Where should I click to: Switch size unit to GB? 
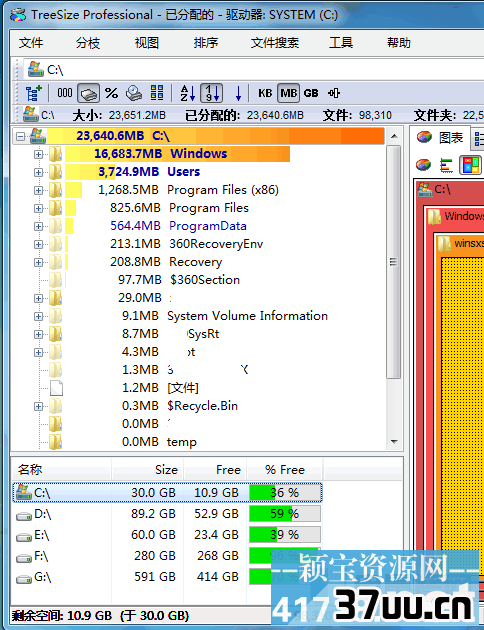(x=311, y=93)
